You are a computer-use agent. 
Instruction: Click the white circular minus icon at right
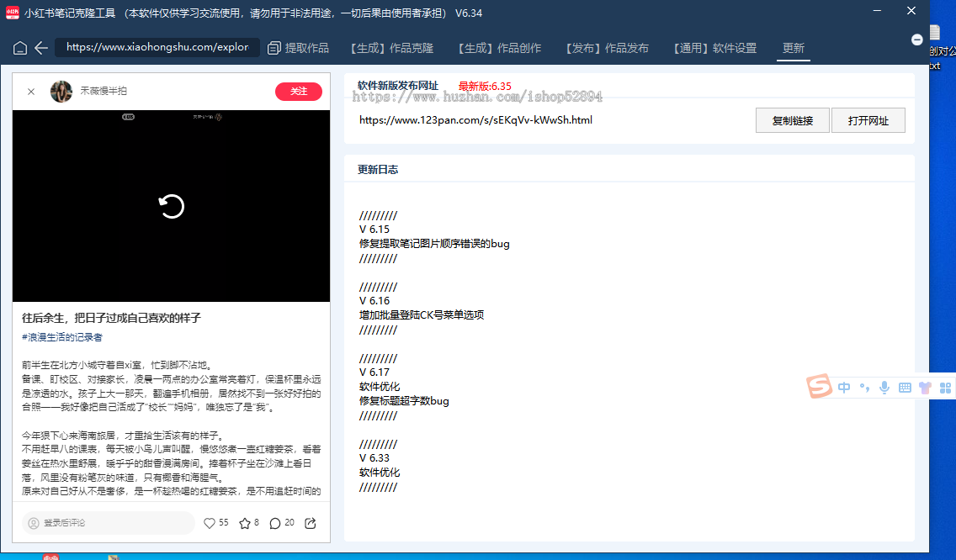(916, 40)
